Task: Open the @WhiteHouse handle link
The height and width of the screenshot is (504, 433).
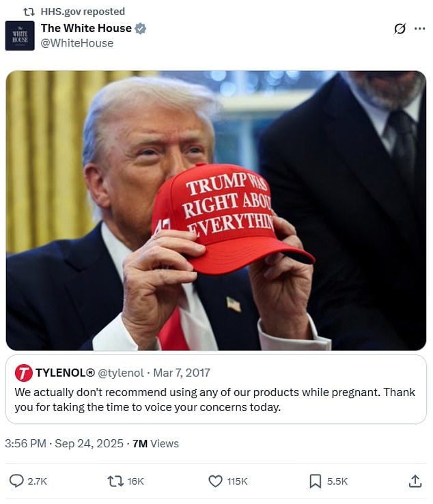Action: coord(77,43)
